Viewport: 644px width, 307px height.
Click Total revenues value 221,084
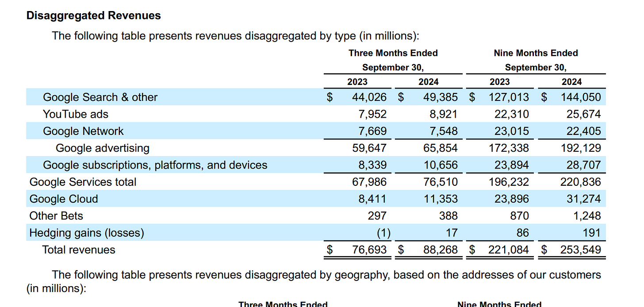coord(509,249)
